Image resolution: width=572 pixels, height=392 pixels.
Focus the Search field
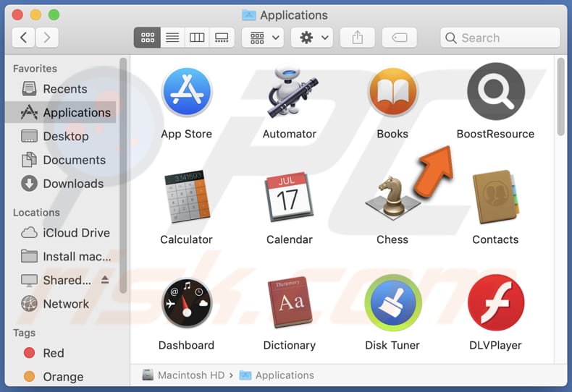[500, 38]
